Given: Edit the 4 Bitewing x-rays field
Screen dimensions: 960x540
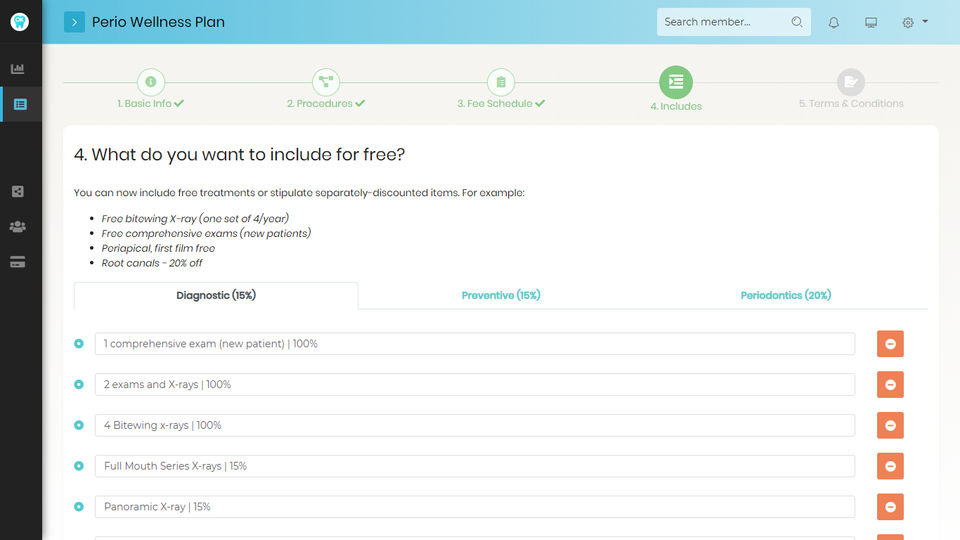Looking at the screenshot, I should click(474, 425).
